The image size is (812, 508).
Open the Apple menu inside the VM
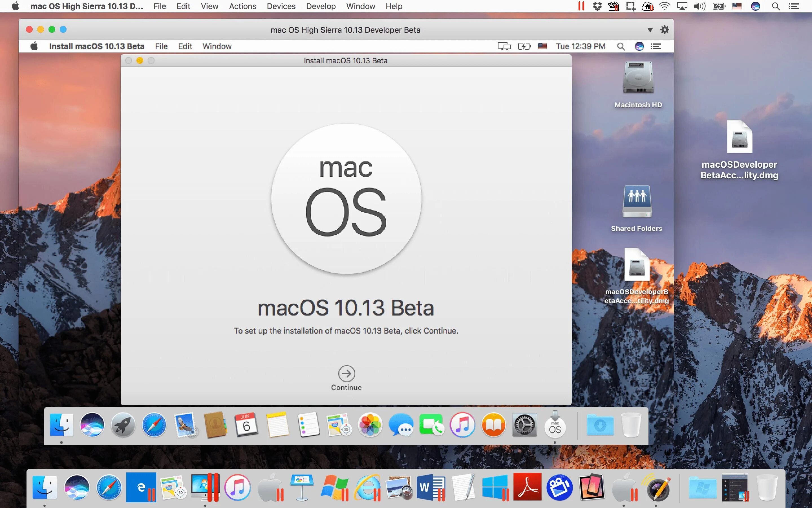(34, 46)
